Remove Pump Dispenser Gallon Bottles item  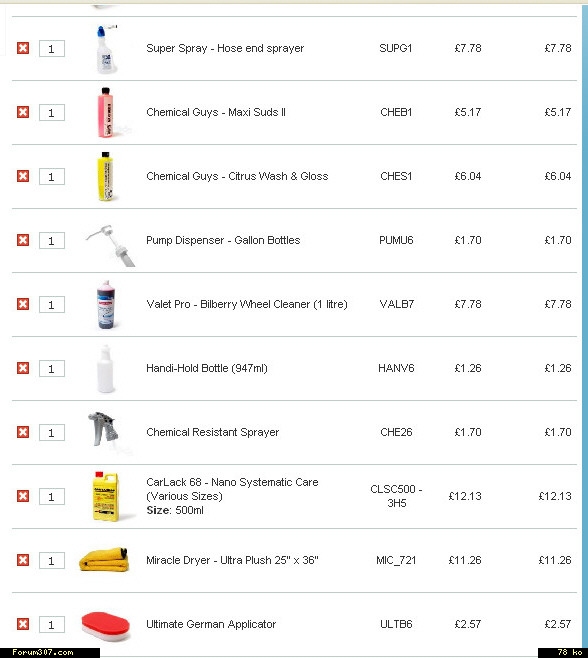coord(23,240)
